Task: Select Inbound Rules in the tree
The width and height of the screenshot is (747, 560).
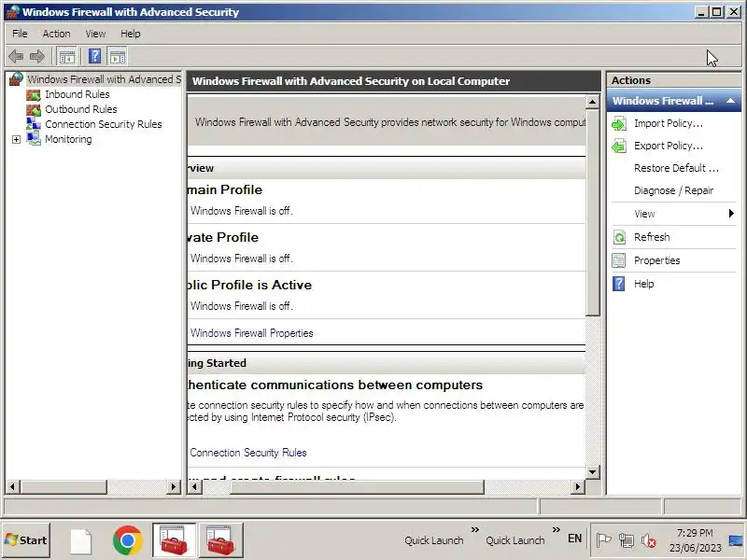Action: point(78,94)
